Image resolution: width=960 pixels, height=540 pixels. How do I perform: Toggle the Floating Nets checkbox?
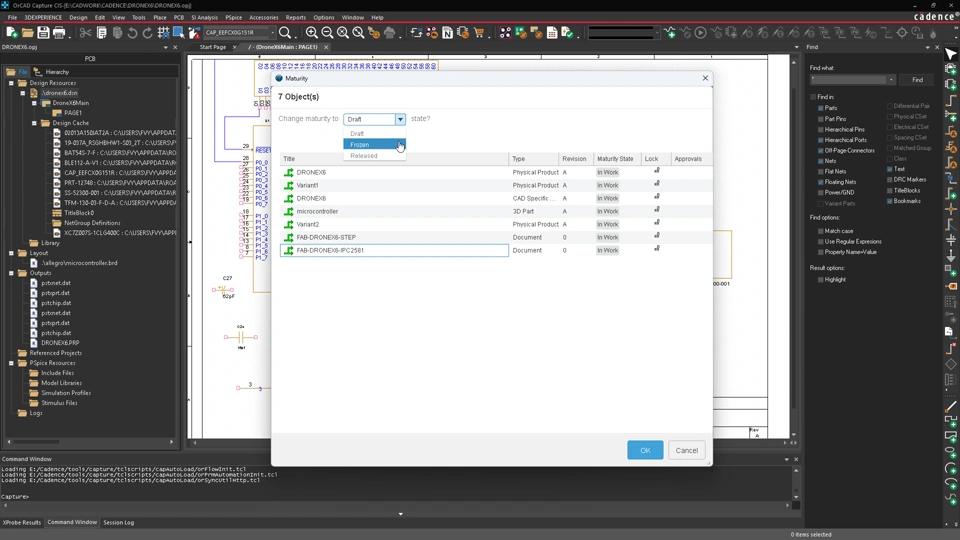pos(821,182)
